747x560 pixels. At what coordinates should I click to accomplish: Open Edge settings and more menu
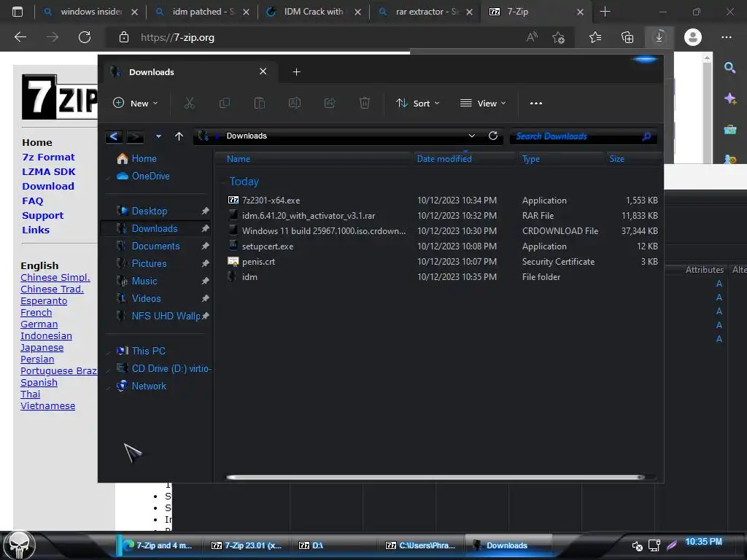click(727, 37)
